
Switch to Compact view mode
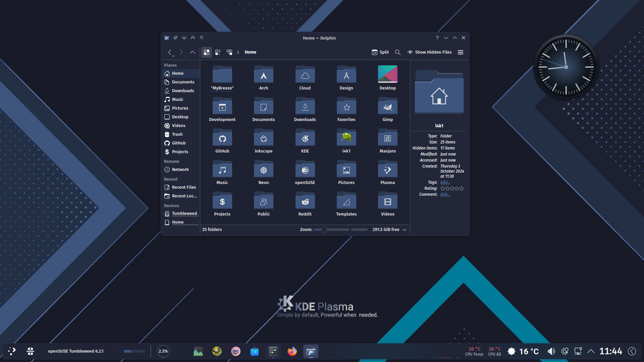(x=218, y=52)
